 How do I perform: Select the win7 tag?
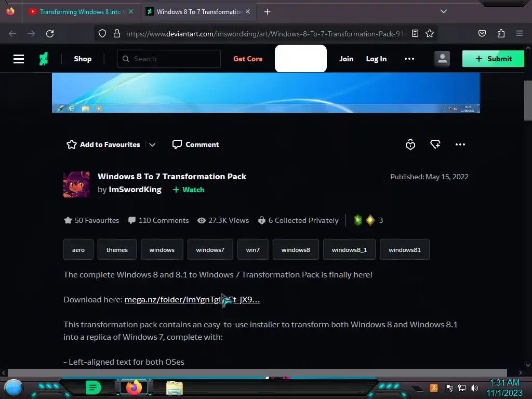(x=253, y=250)
